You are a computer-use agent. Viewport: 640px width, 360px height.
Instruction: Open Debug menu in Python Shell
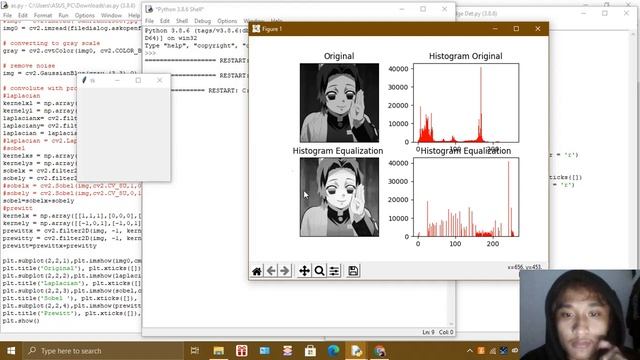pos(202,21)
